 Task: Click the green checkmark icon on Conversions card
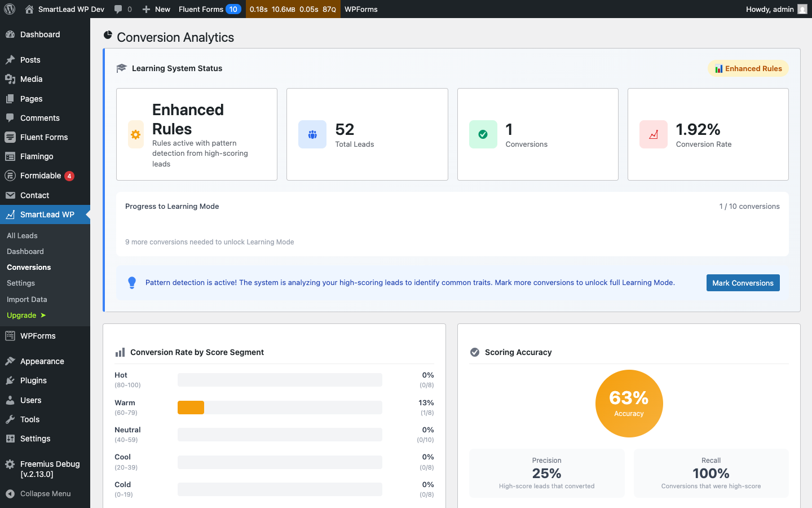[483, 134]
